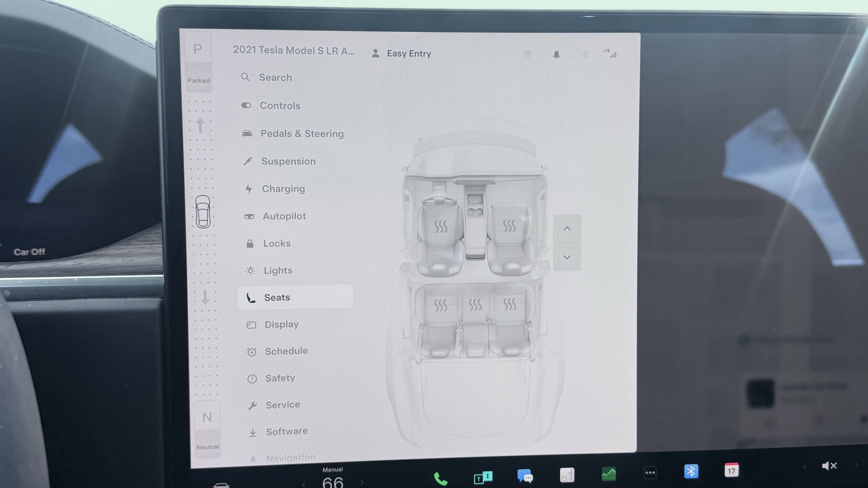The height and width of the screenshot is (488, 868).
Task: Toggle the driver seat heater
Action: pos(440,226)
